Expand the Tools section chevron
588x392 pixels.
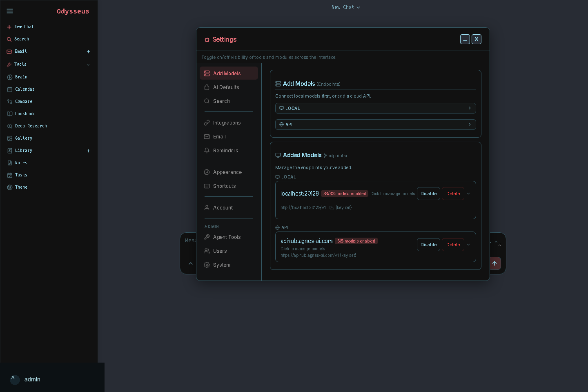(x=88, y=65)
